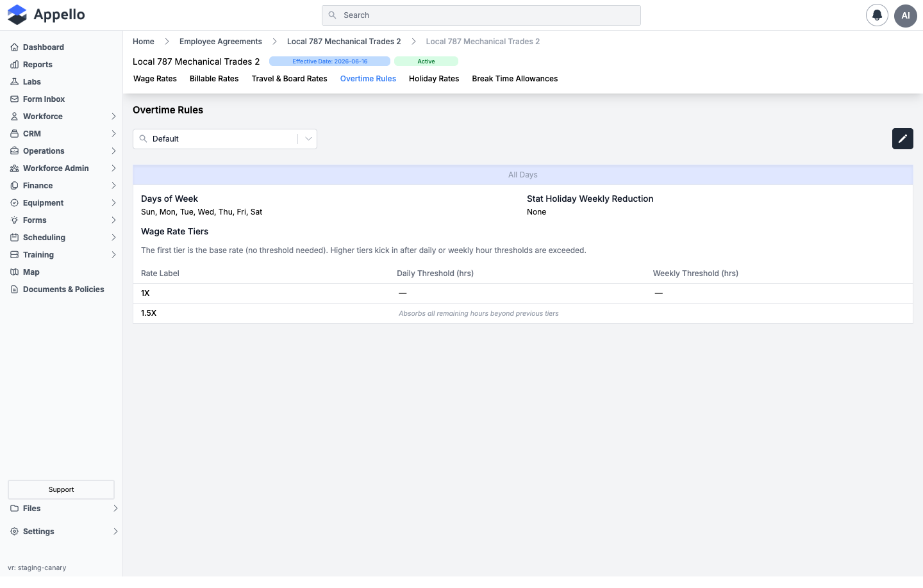Expand the Finance chevron
The width and height of the screenshot is (923, 588).
click(x=113, y=186)
